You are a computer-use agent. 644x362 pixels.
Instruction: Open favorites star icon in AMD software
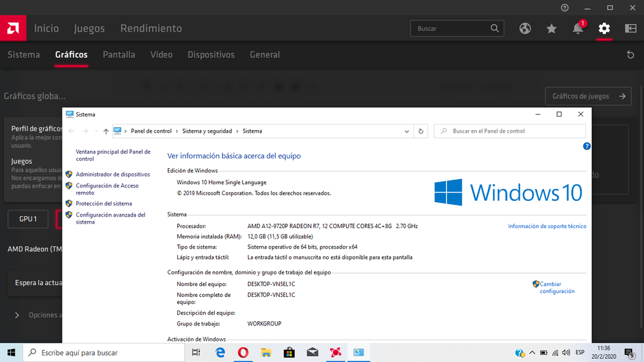(552, 28)
